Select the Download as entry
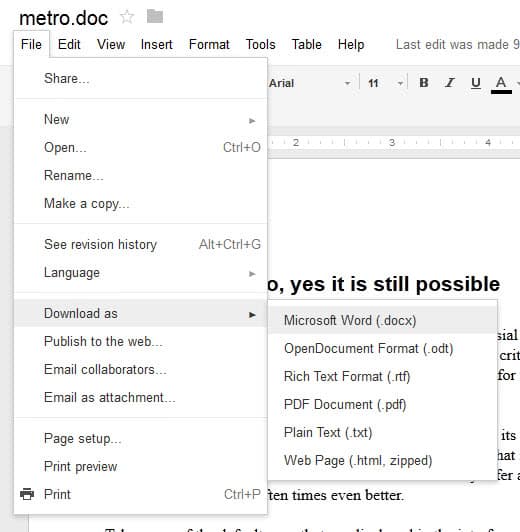Image resolution: width=520 pixels, height=532 pixels. point(140,313)
